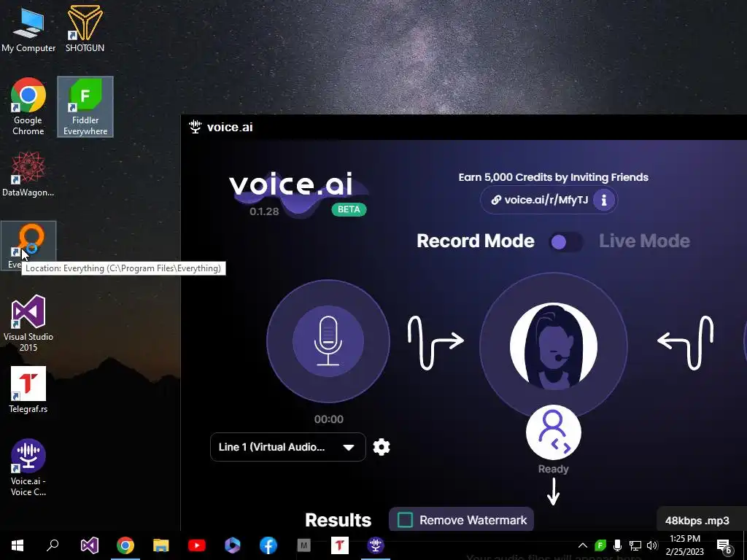The height and width of the screenshot is (560, 747).
Task: Click version number 0.1.28
Action: (x=264, y=211)
